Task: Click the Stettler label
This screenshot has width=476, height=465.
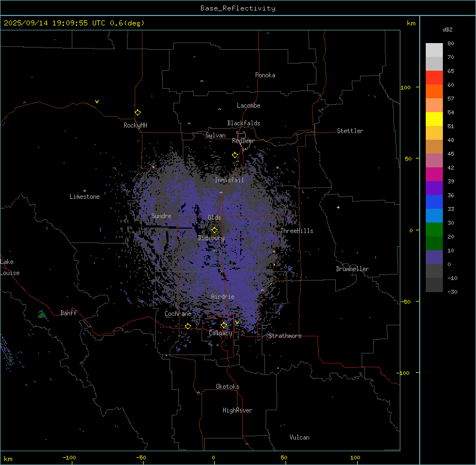Action: 350,131
